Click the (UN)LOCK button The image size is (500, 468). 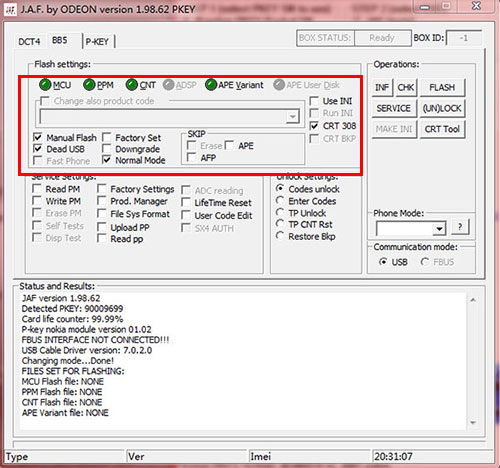442,108
